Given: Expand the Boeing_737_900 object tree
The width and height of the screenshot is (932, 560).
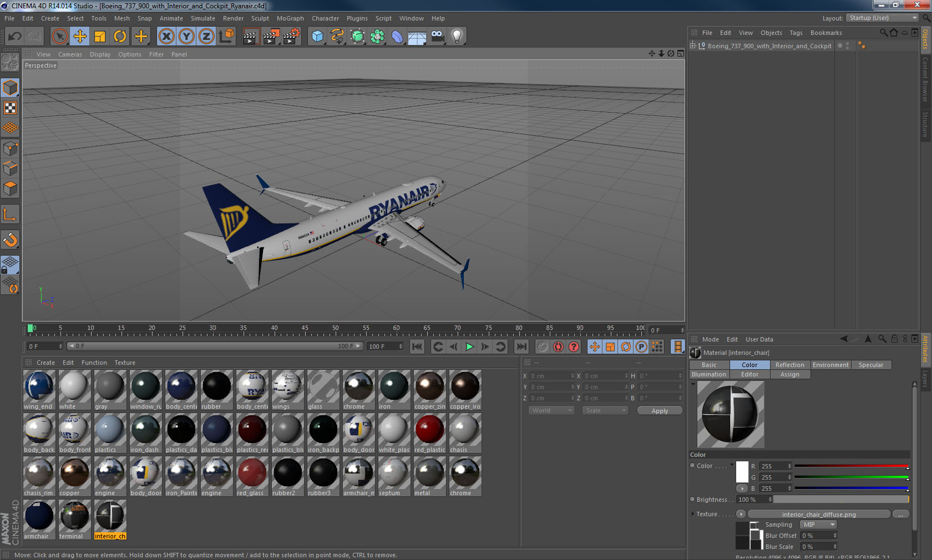Looking at the screenshot, I should coord(693,45).
